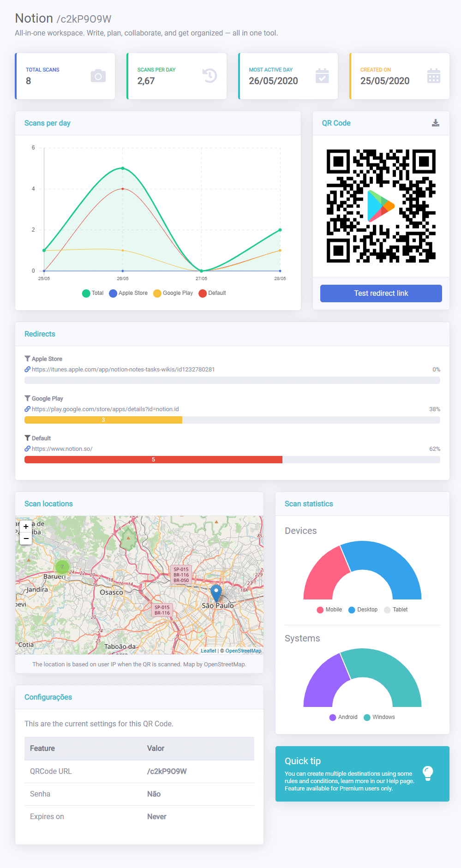Click the camera icon in Total Scans

tap(98, 76)
